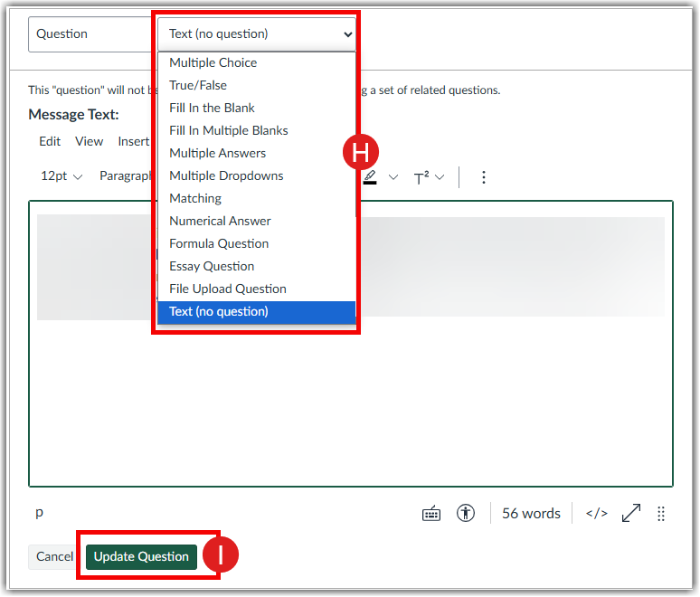The height and width of the screenshot is (597, 700).
Task: Open the accessibility checker icon
Action: pyautogui.click(x=466, y=514)
